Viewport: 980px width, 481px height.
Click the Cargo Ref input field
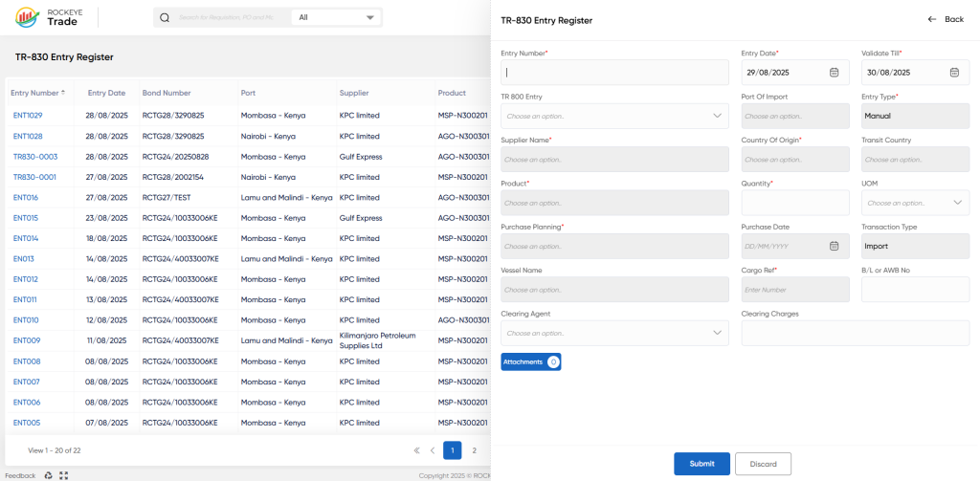[x=795, y=290]
